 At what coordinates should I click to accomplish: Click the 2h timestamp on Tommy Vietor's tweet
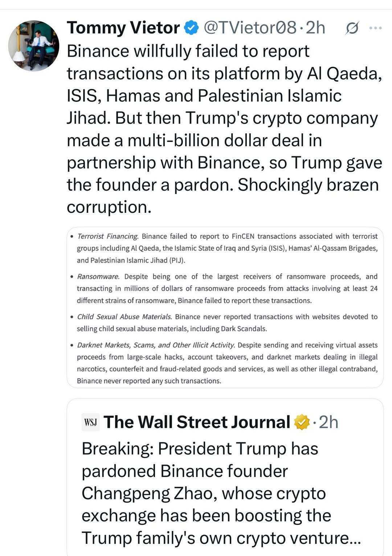click(315, 28)
